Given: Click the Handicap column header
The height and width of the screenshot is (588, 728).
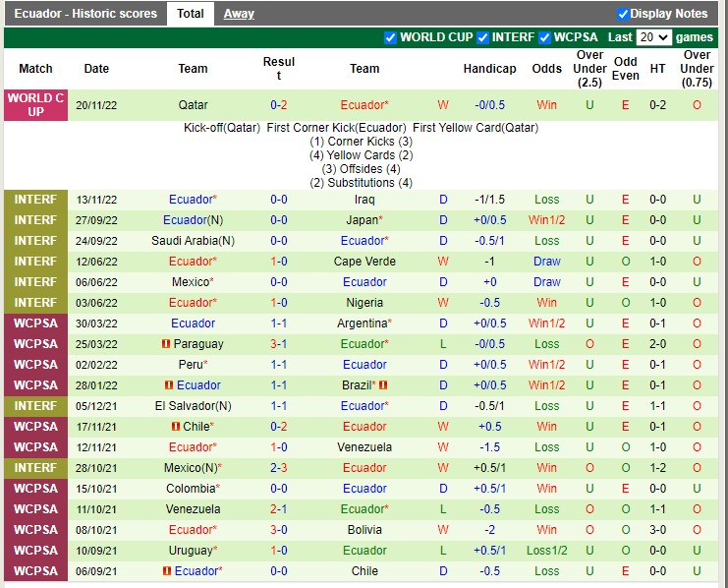Looking at the screenshot, I should [490, 69].
